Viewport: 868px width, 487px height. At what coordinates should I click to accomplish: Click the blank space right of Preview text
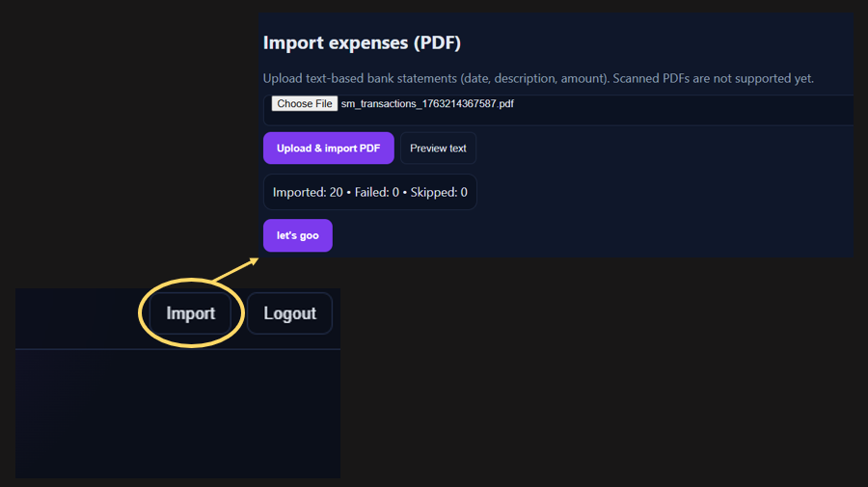pos(656,149)
